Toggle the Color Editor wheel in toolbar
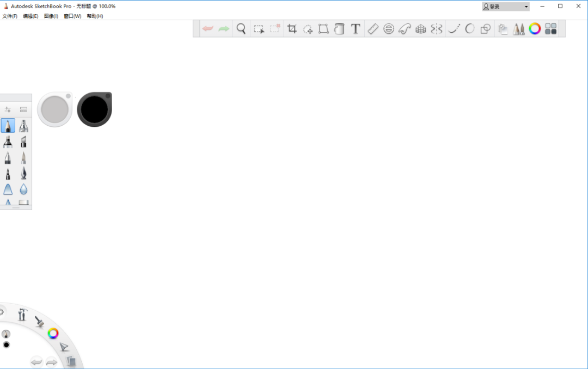The image size is (588, 369). pos(535,29)
